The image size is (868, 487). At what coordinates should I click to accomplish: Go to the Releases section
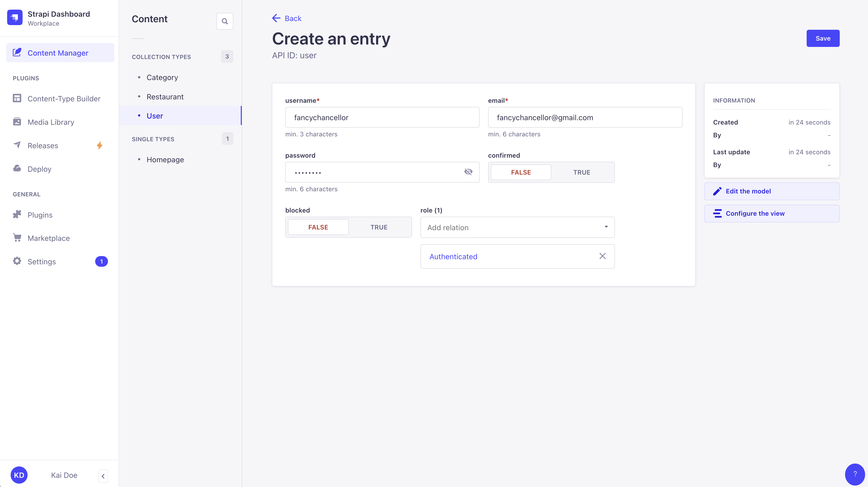[x=43, y=145]
